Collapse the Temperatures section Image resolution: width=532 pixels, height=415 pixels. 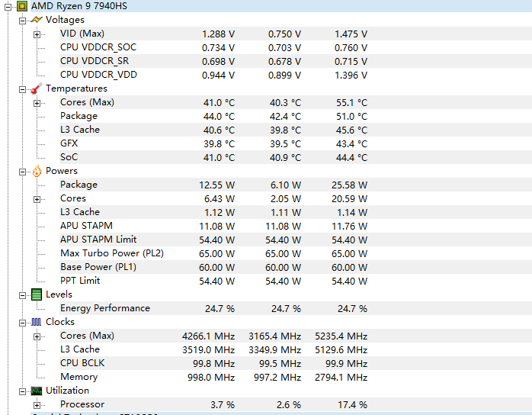23,88
